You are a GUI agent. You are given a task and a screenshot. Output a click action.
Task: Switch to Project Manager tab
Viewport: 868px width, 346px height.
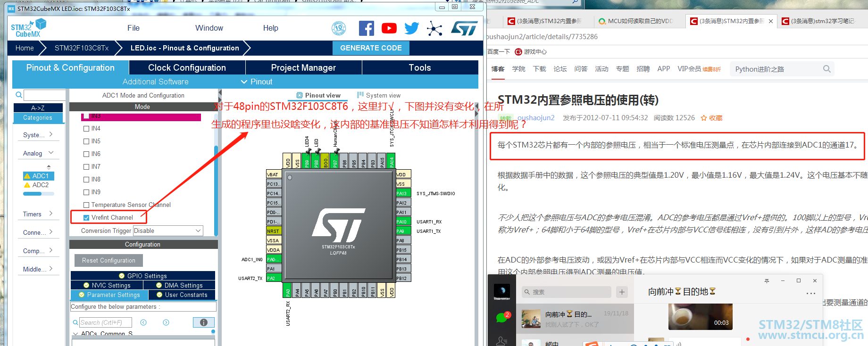(x=303, y=67)
